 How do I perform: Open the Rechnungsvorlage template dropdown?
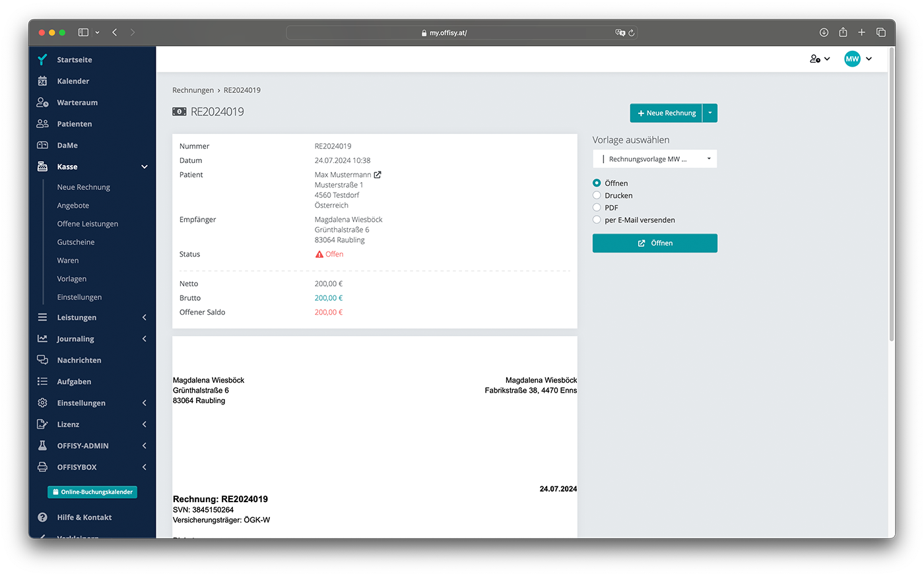point(655,159)
